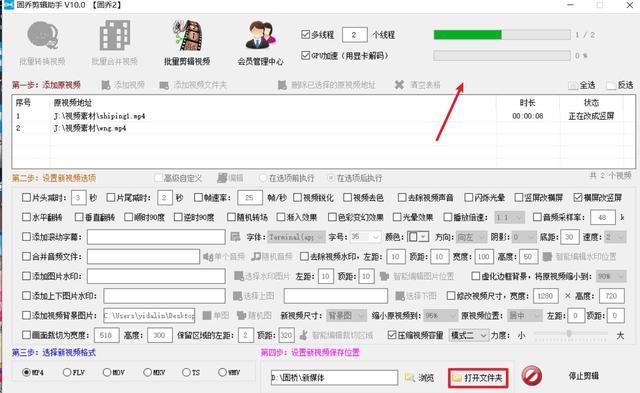The image size is (640, 393).
Task: Uncheck 横屏改竖屏 checkbox
Action: (x=577, y=198)
